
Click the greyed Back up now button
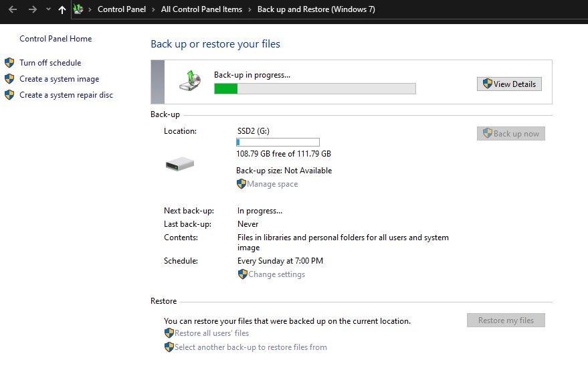click(511, 134)
